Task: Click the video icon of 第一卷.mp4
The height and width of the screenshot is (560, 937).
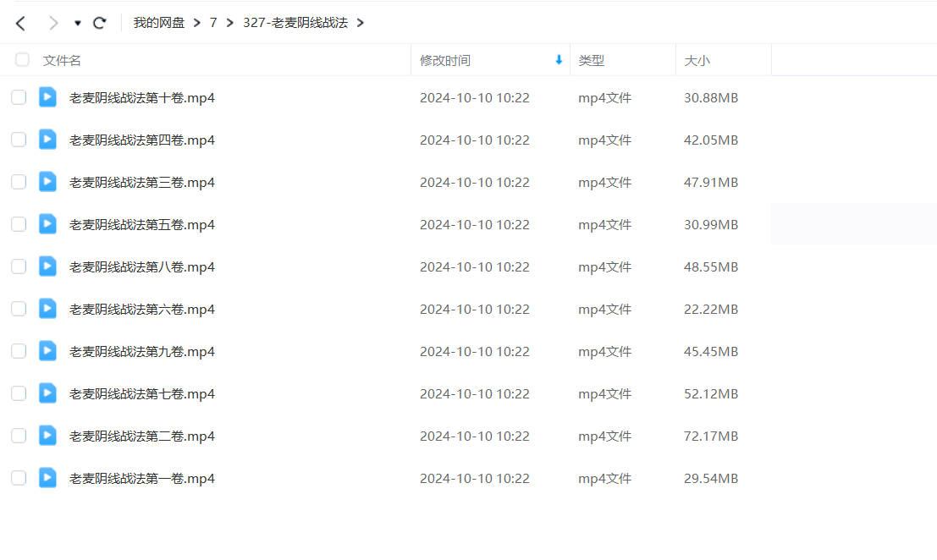Action: click(x=47, y=478)
